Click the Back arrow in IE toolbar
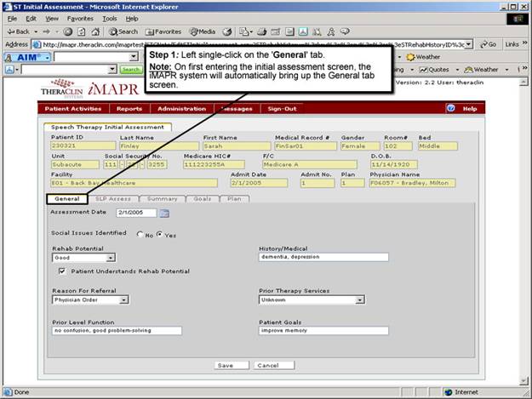 (18, 31)
